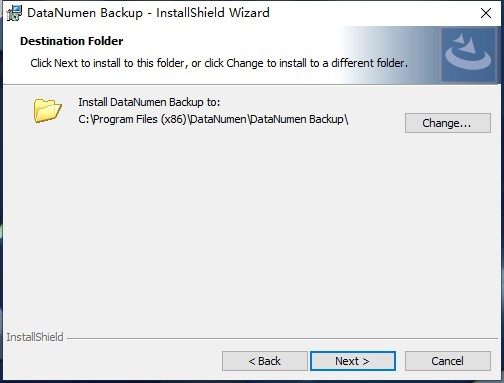This screenshot has height=383, width=504.
Task: Close the InstallShield Wizard with the X
Action: point(486,13)
